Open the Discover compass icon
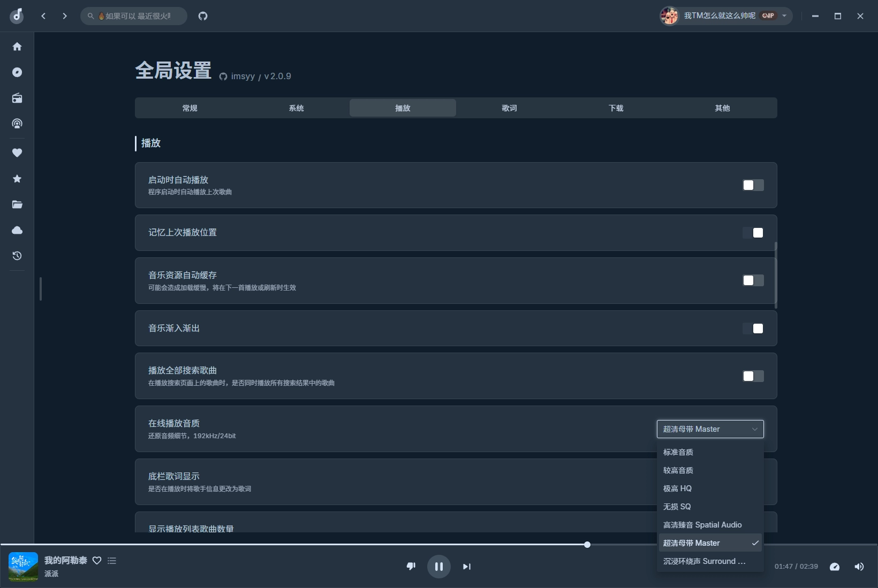878x588 pixels. point(17,72)
